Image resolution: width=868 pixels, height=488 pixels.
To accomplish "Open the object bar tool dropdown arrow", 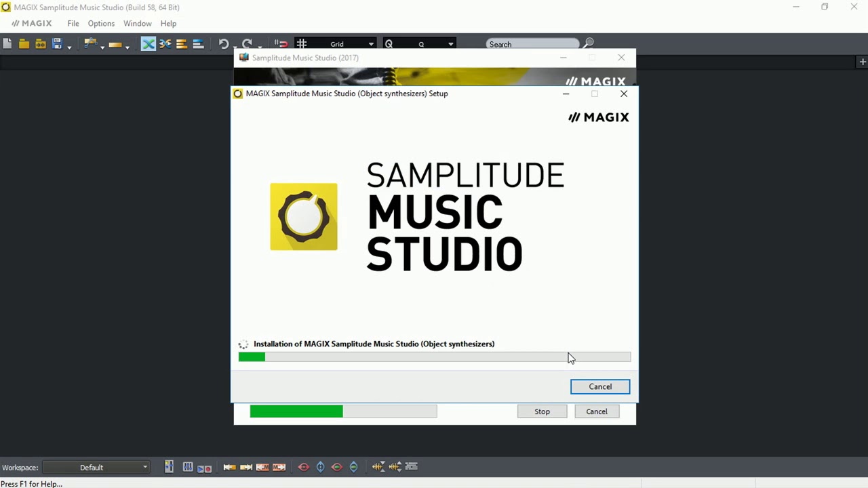I will pos(127,46).
